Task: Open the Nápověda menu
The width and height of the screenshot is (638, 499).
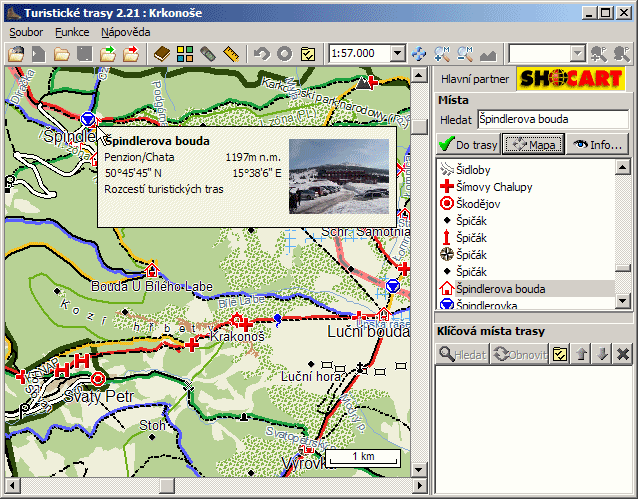Action: point(126,32)
